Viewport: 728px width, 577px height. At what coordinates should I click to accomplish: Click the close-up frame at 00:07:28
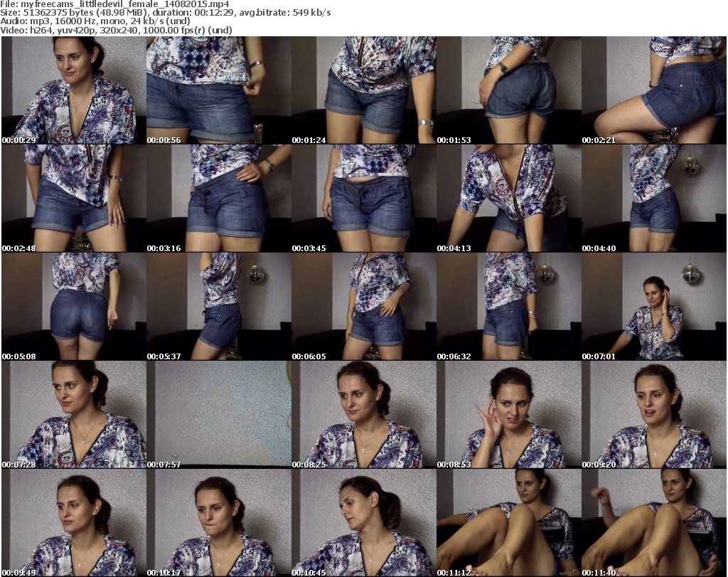pyautogui.click(x=73, y=414)
